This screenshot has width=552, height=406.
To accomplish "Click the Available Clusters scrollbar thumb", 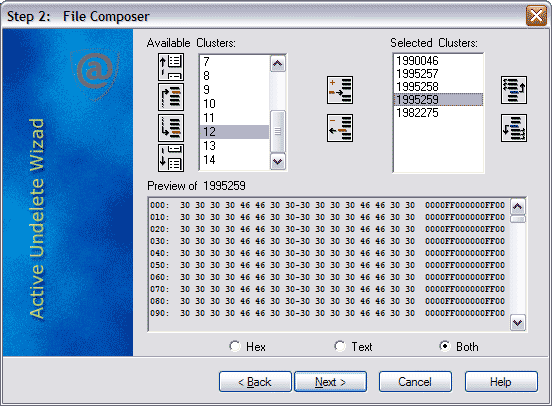I will coord(277,131).
